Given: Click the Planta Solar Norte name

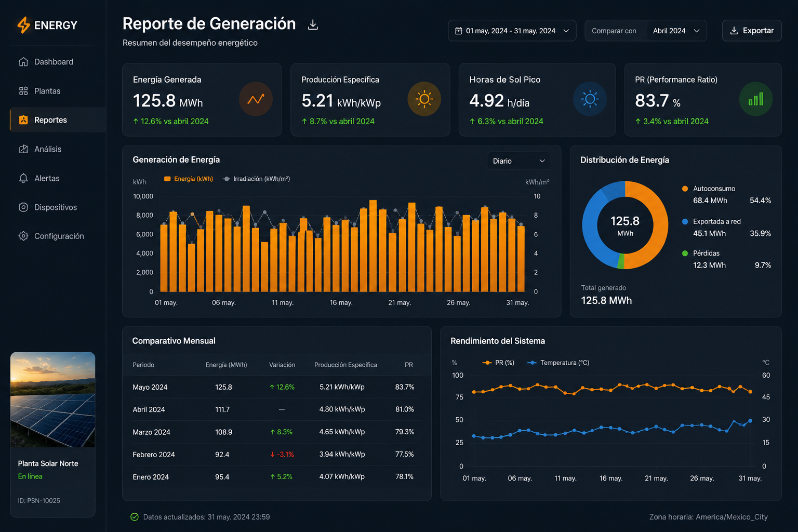Looking at the screenshot, I should point(48,463).
